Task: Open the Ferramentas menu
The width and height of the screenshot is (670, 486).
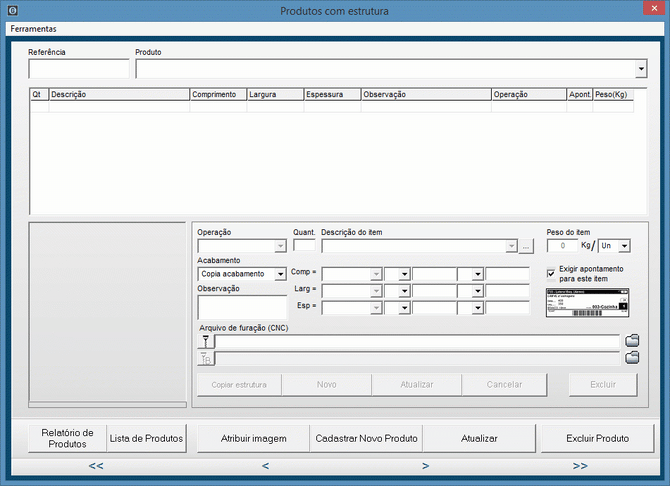Action: pos(33,29)
